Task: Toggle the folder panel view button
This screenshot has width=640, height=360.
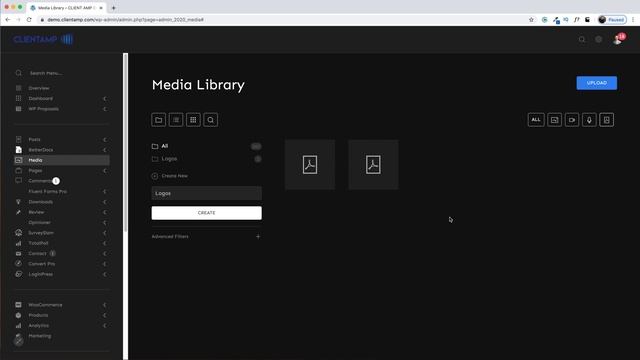Action: (159, 120)
